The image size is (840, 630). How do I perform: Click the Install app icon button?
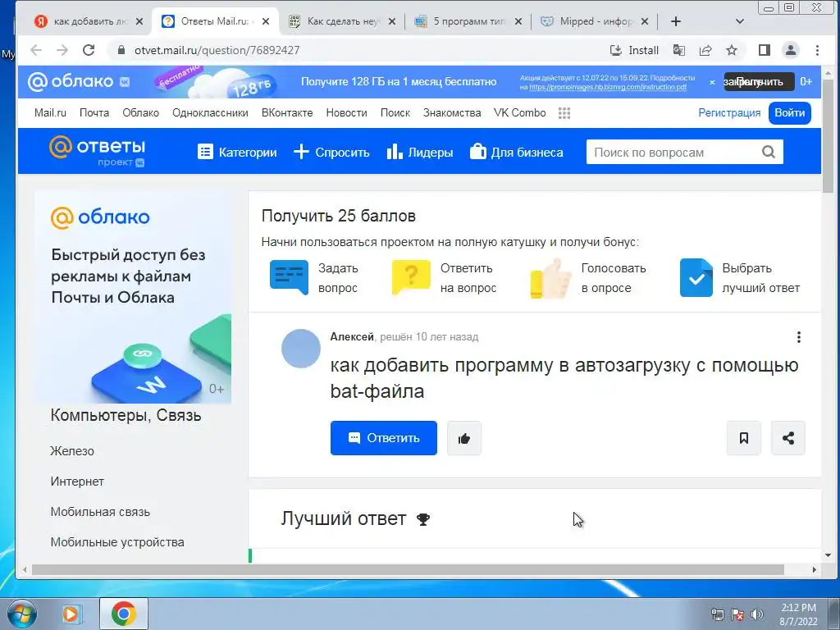point(634,50)
